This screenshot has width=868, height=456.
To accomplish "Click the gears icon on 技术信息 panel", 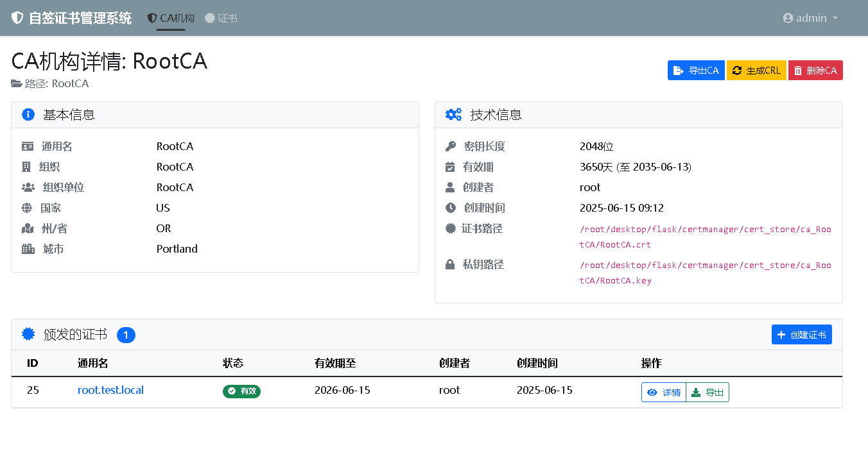I will point(453,115).
